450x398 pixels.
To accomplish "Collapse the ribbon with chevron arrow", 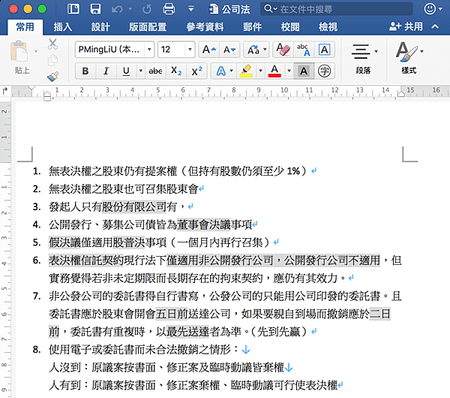I will (435, 26).
